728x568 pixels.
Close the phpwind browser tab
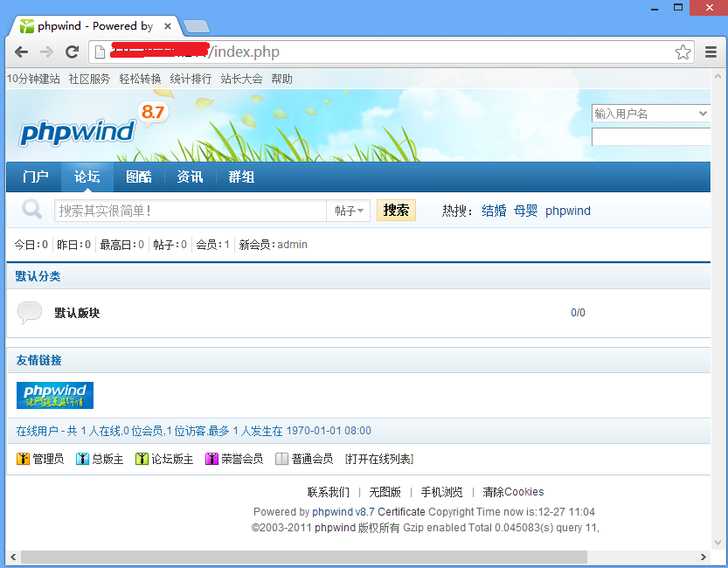tap(168, 26)
